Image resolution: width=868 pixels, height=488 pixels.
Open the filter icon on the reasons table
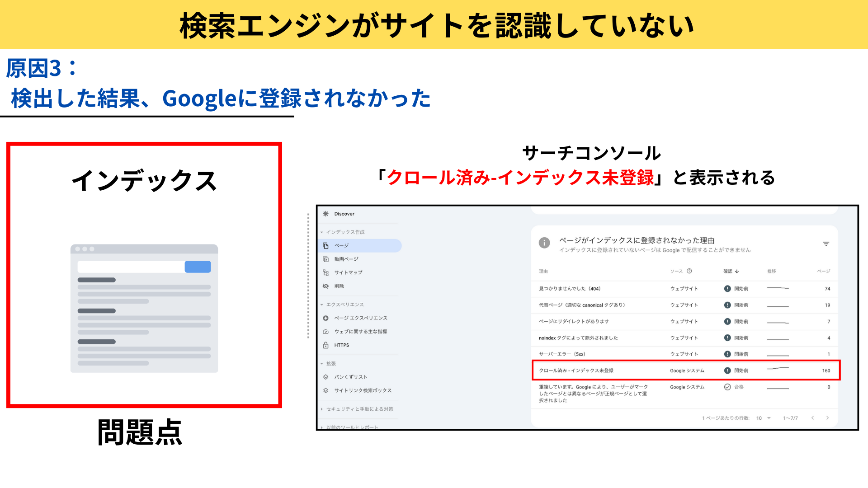point(826,244)
